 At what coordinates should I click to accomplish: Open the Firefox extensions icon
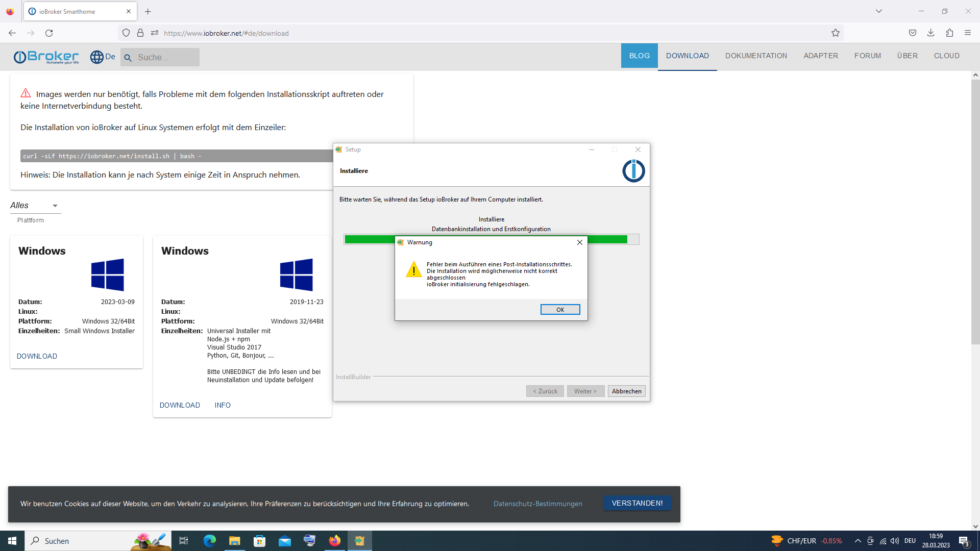point(949,33)
